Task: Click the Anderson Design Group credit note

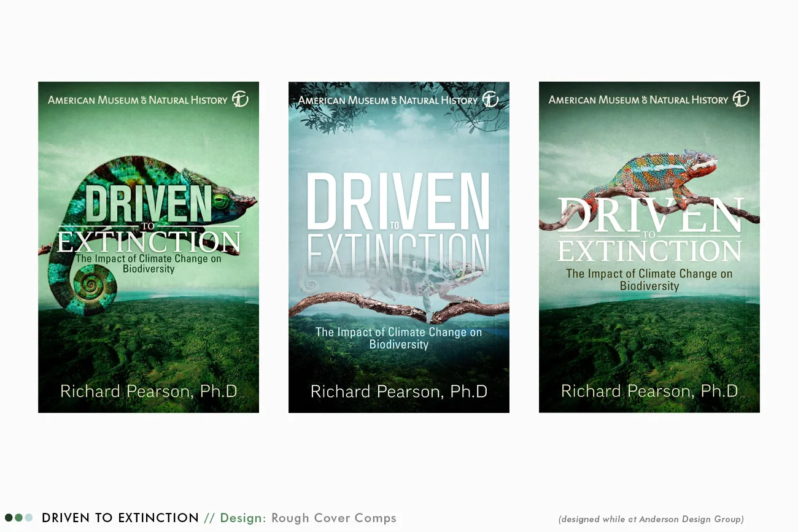Action: click(x=651, y=519)
